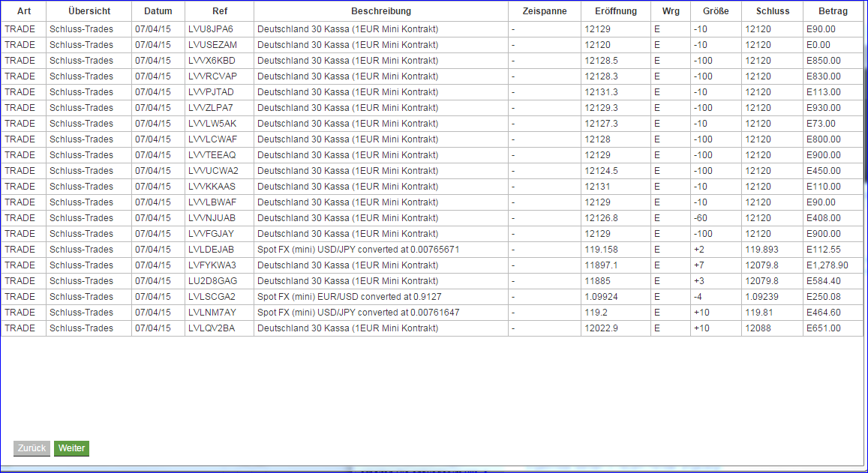Click the Übersicht column header
This screenshot has width=868, height=473.
coord(88,10)
